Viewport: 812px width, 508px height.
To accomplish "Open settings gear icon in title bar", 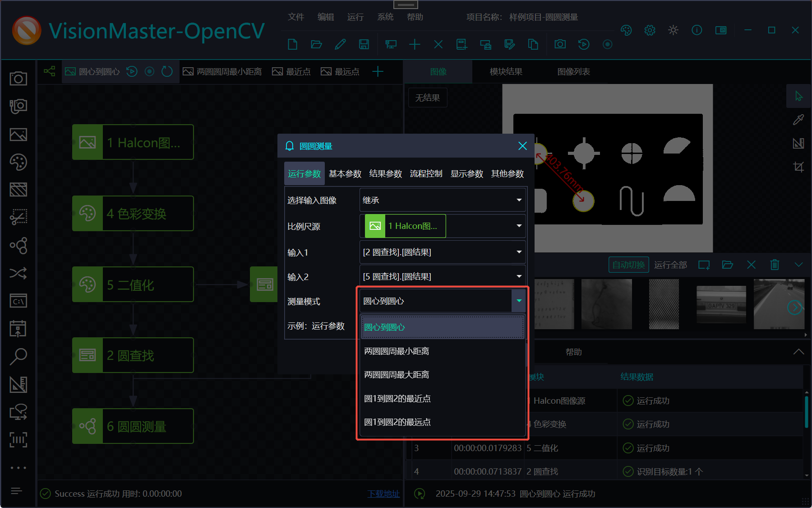I will click(650, 30).
